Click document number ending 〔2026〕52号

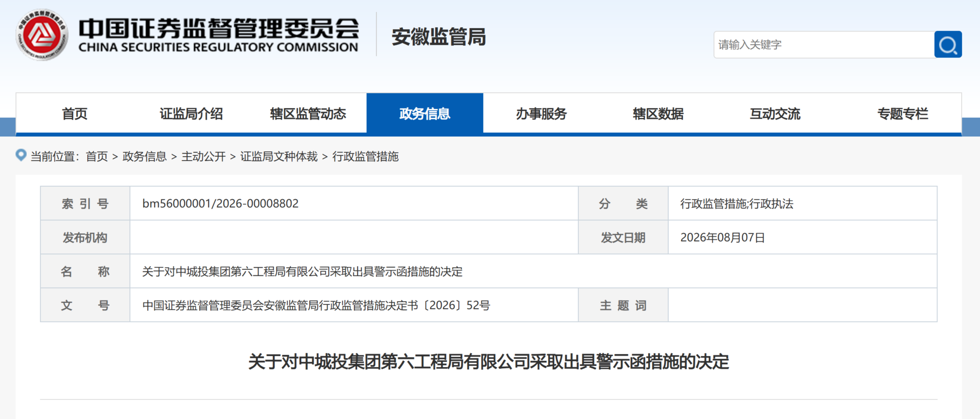[316, 305]
